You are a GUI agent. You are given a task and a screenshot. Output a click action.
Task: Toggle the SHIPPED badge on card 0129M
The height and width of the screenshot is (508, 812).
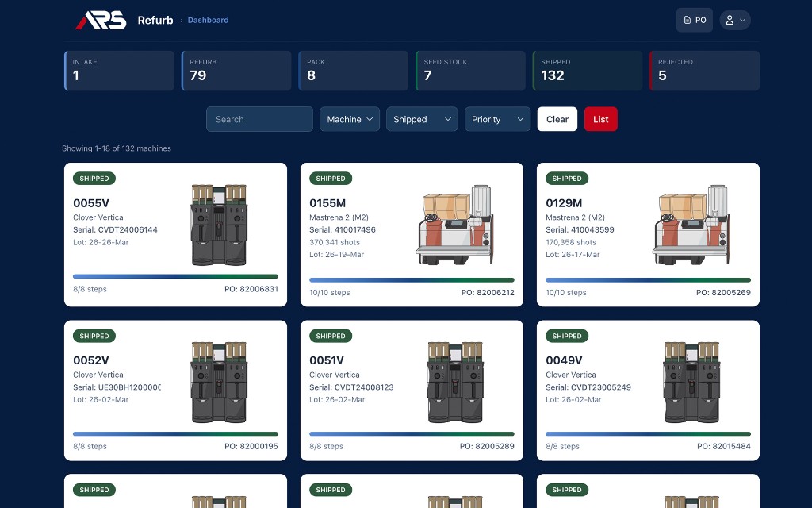click(567, 179)
